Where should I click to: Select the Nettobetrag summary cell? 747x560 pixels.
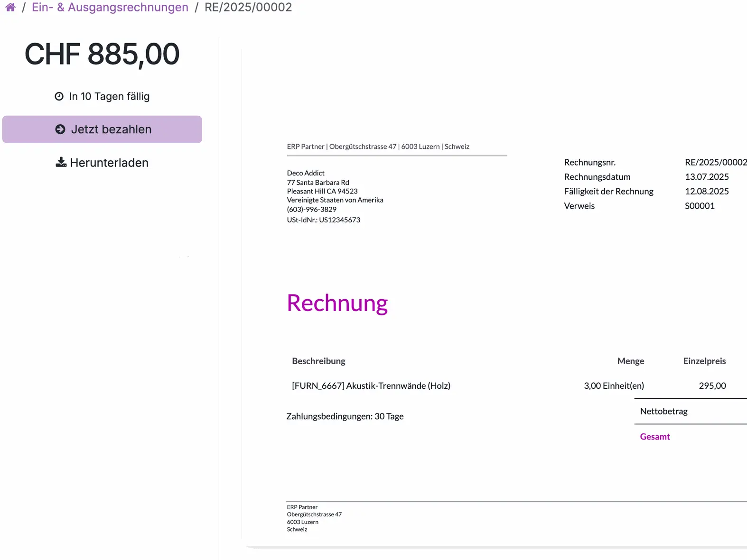(x=663, y=411)
